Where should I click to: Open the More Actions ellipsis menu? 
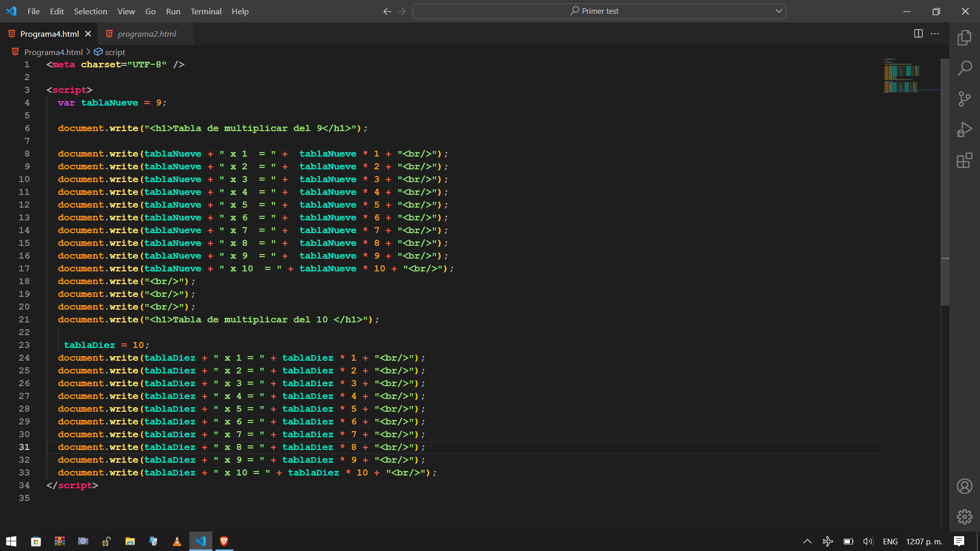(x=935, y=34)
